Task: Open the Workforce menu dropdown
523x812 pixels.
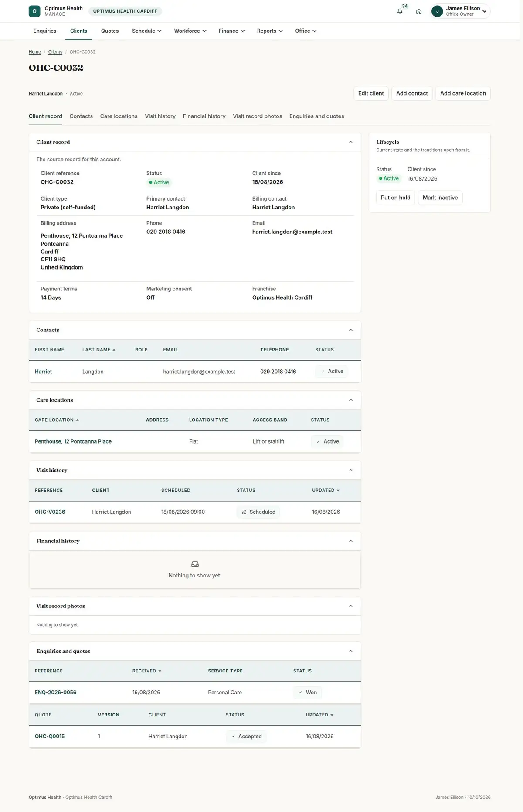Action: (190, 31)
